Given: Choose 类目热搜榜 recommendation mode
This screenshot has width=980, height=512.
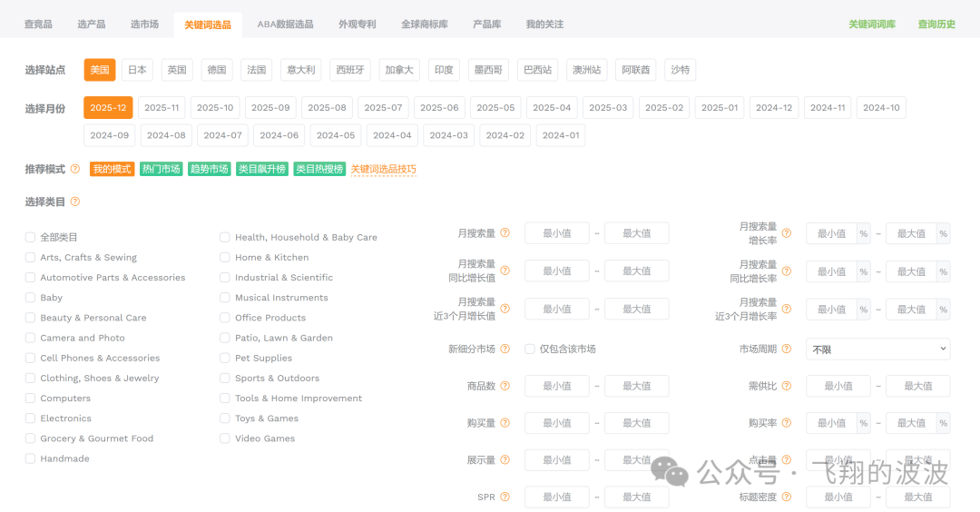Looking at the screenshot, I should coord(319,169).
